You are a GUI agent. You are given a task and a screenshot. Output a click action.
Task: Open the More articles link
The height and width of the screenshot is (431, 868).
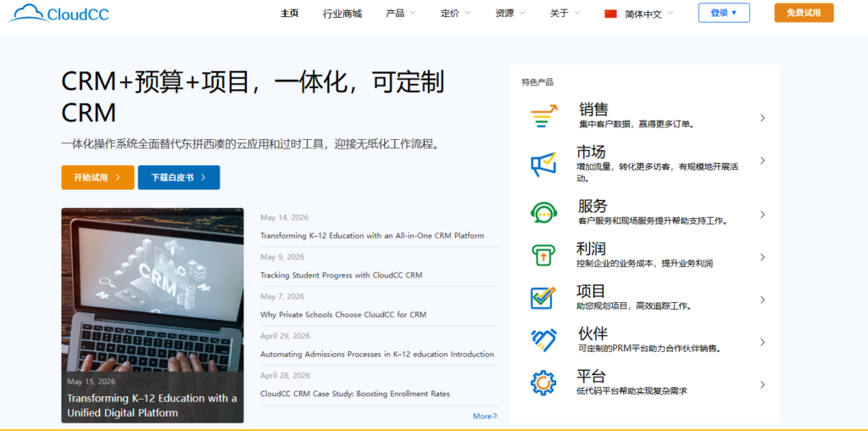pyautogui.click(x=485, y=416)
